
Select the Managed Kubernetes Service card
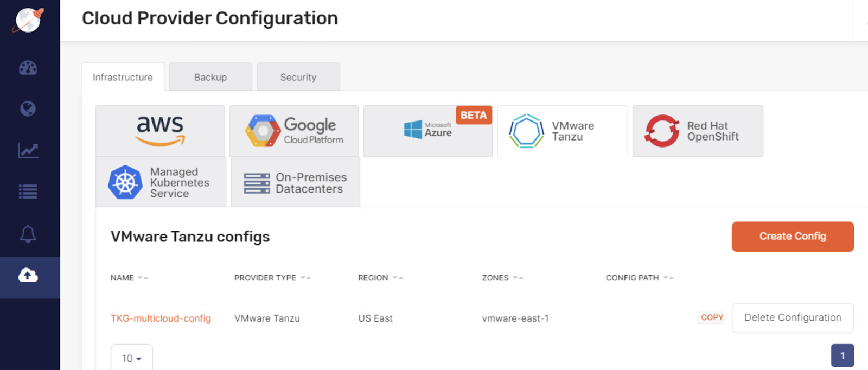[161, 182]
